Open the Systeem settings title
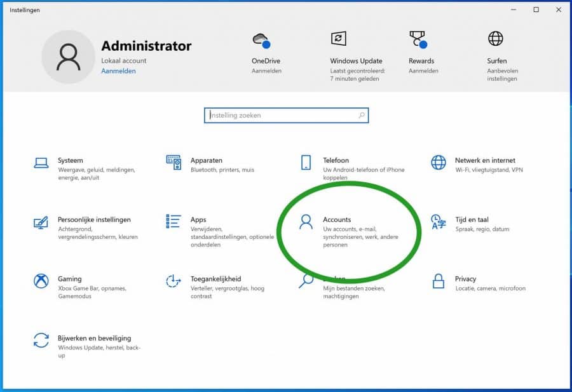 [71, 161]
